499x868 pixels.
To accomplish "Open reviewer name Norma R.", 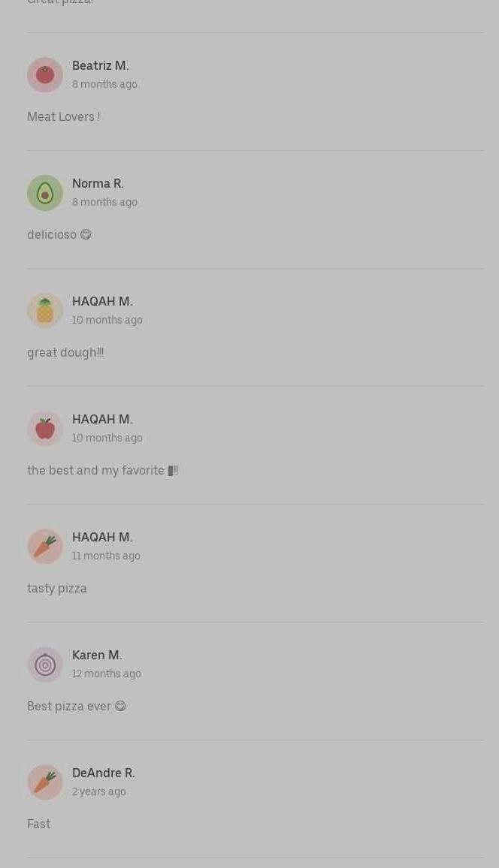I will (x=98, y=184).
